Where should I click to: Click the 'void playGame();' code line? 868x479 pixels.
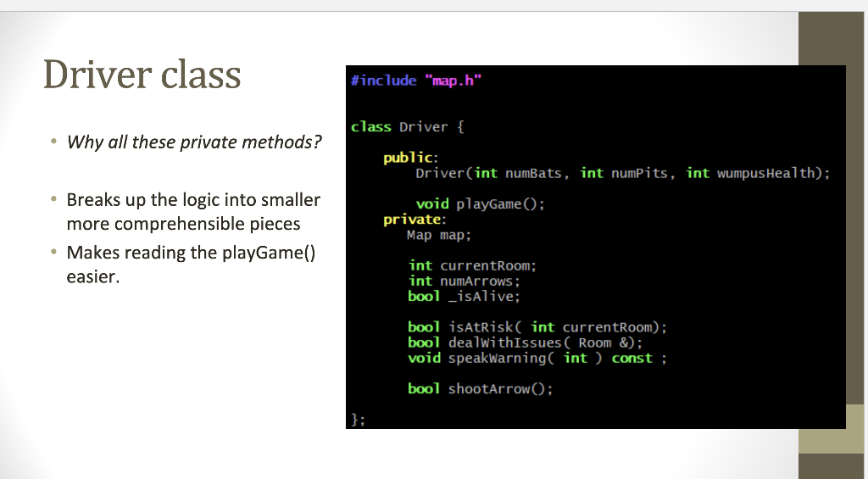(x=480, y=203)
